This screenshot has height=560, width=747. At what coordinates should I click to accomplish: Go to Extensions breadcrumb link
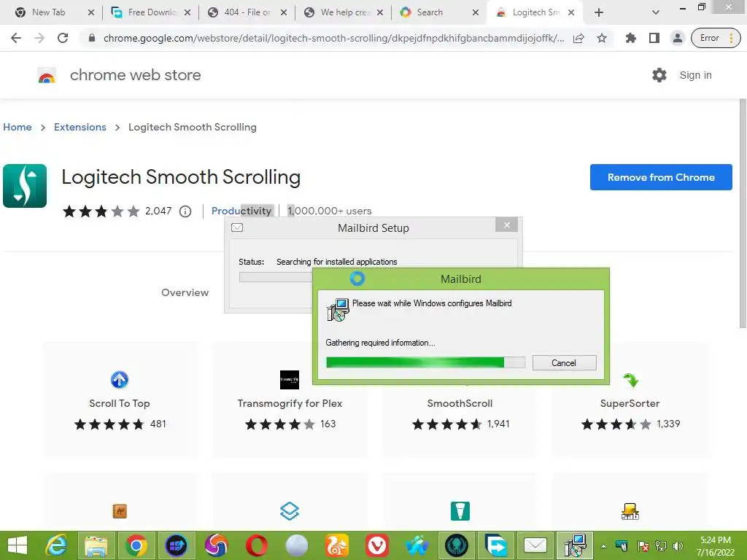(80, 127)
